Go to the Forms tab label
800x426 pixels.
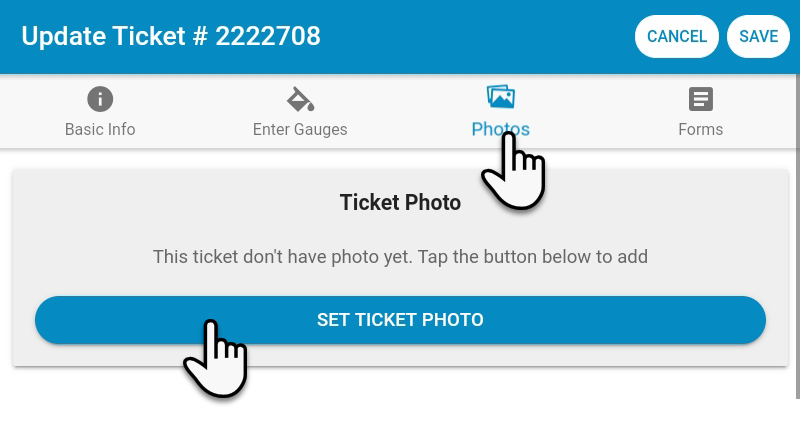point(701,129)
